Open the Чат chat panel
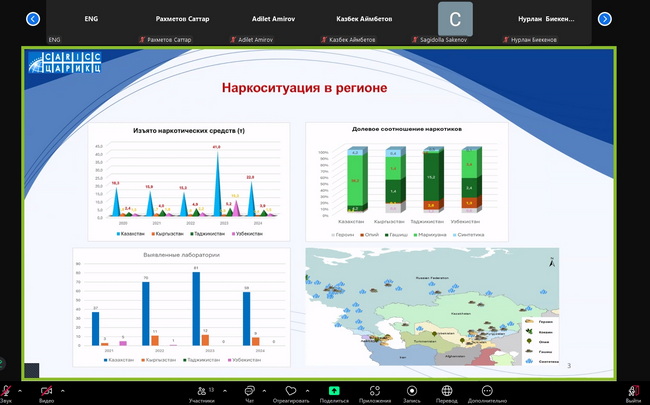Image resolution: width=650 pixels, height=405 pixels. 250,391
